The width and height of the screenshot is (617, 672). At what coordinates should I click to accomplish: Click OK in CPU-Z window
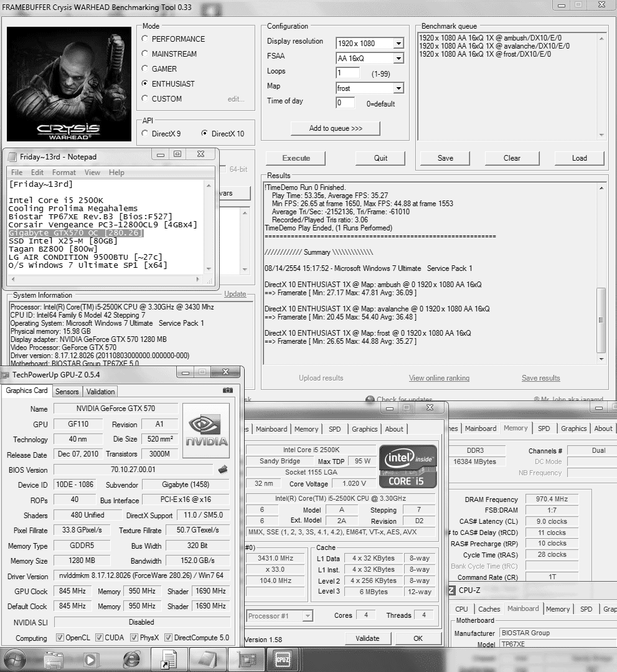418,638
